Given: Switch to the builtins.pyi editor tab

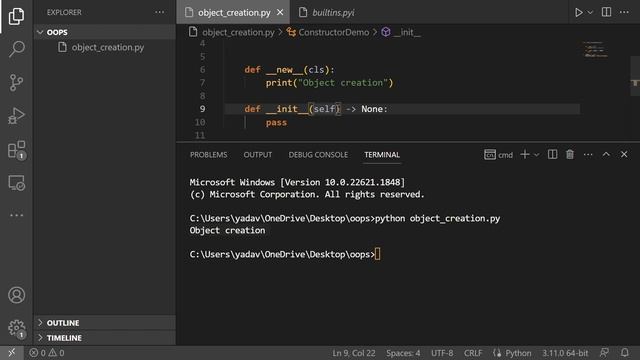Looking at the screenshot, I should pos(327,13).
